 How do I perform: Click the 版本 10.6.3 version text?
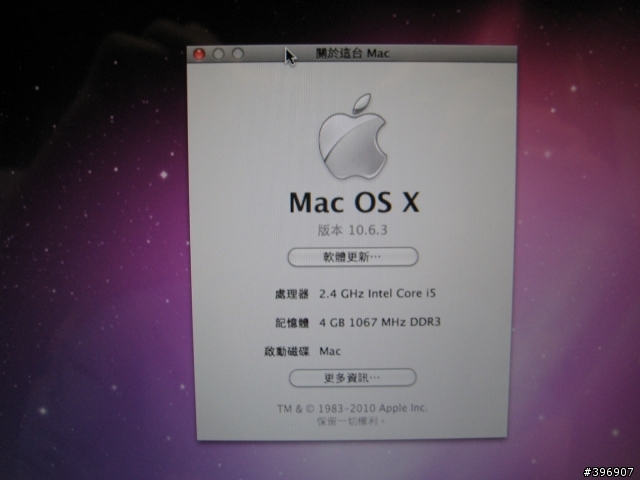tap(353, 230)
